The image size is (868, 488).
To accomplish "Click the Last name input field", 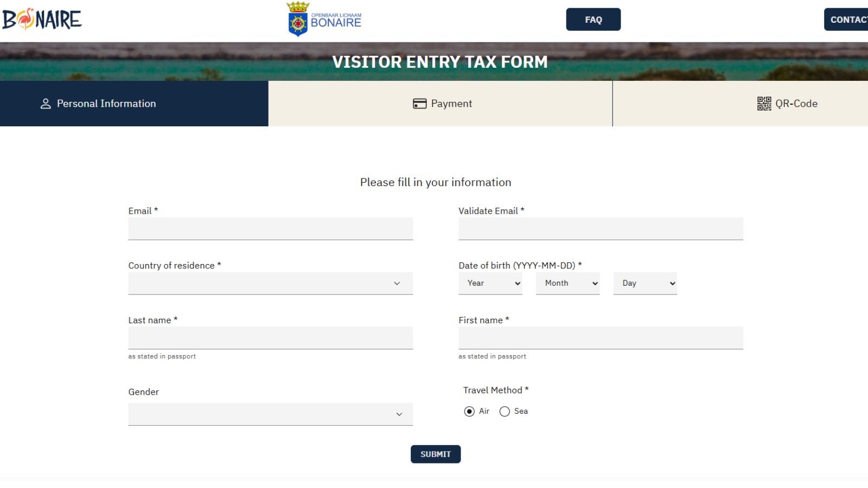I will [x=270, y=337].
